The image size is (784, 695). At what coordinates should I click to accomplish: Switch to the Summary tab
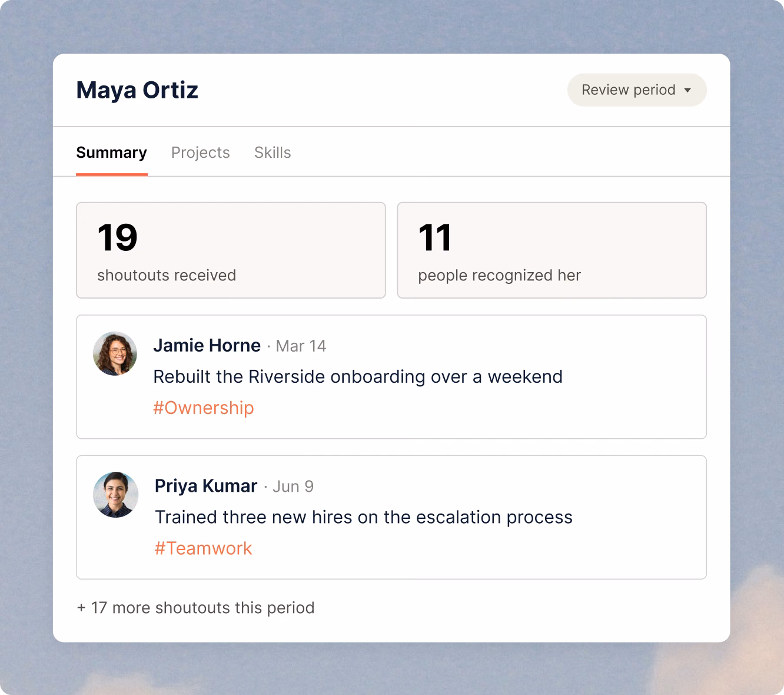[112, 153]
